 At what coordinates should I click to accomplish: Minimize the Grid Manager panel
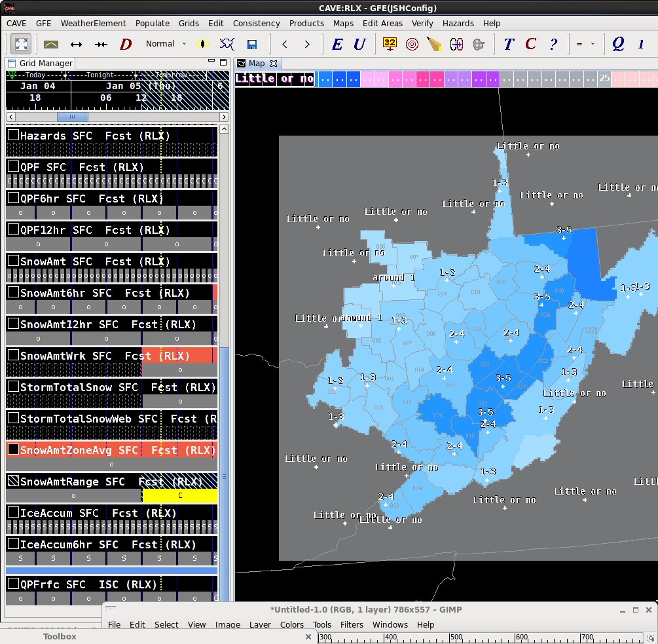click(x=211, y=62)
